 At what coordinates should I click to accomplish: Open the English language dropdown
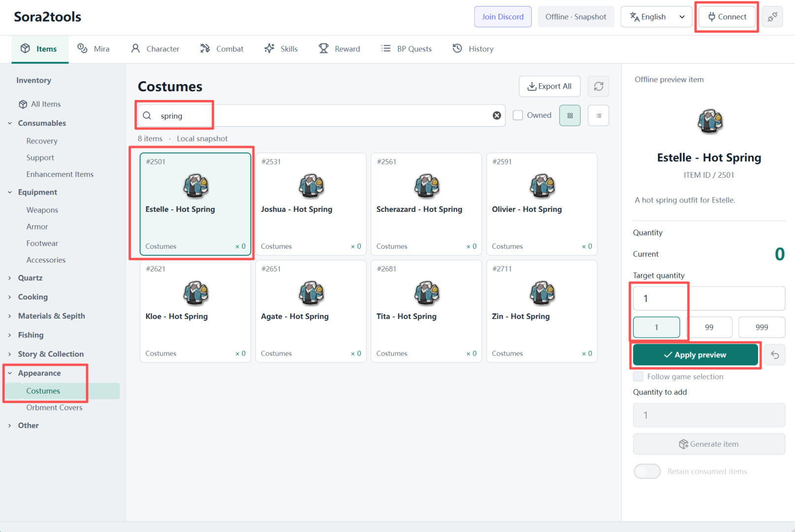pos(657,17)
